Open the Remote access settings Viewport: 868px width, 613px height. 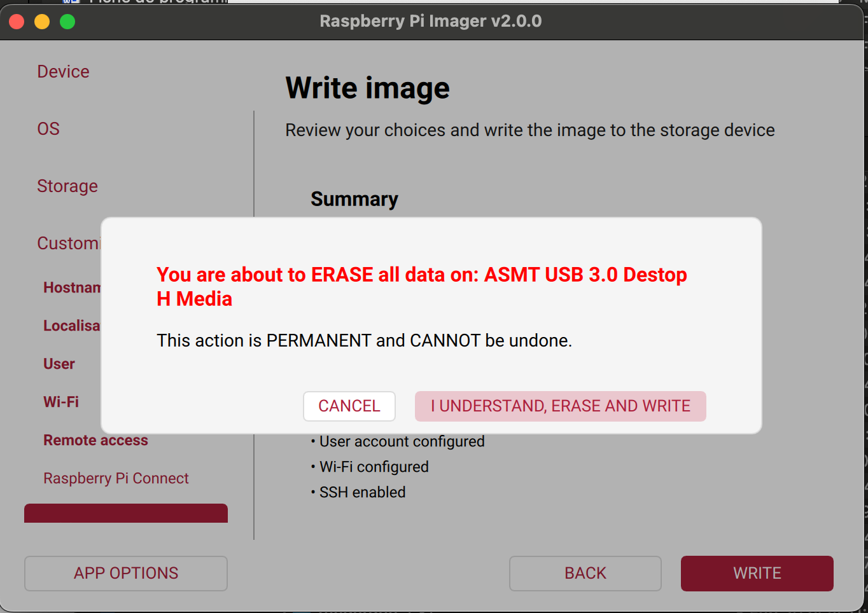tap(95, 439)
